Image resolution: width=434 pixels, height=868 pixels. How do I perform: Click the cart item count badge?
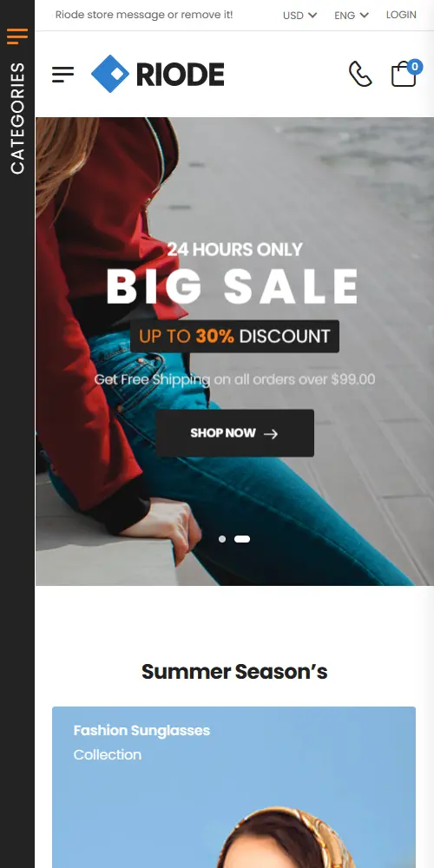pos(415,67)
